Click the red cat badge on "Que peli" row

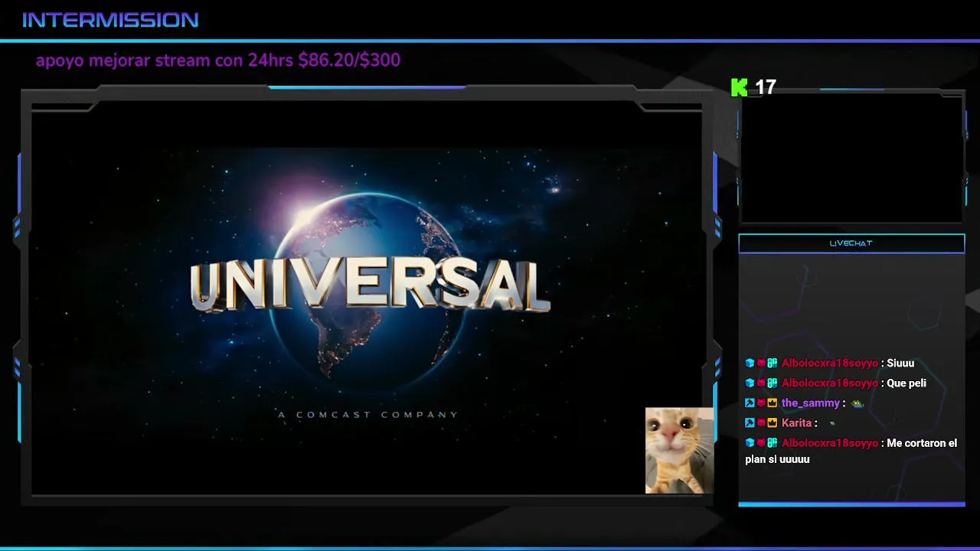pyautogui.click(x=761, y=383)
